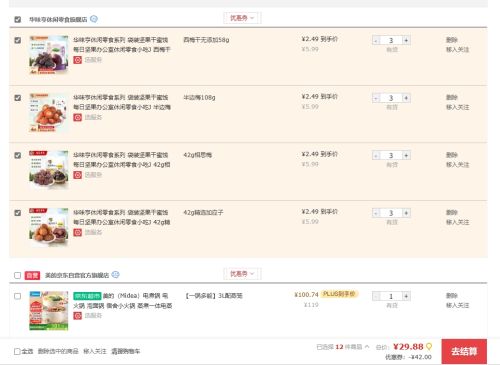Click 选服务 link in 42g相思梅 row
The width and height of the screenshot is (500, 365).
(93, 175)
